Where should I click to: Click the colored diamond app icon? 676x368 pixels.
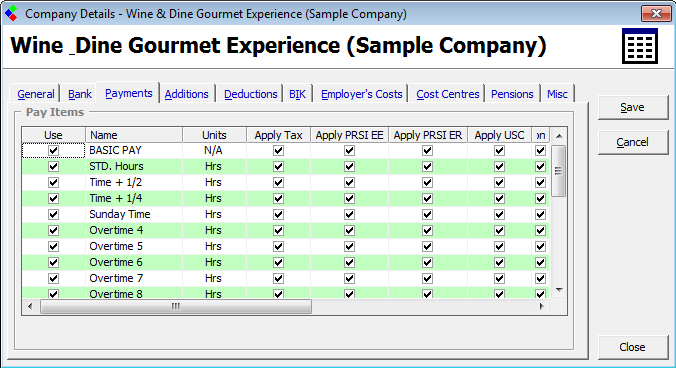11,13
